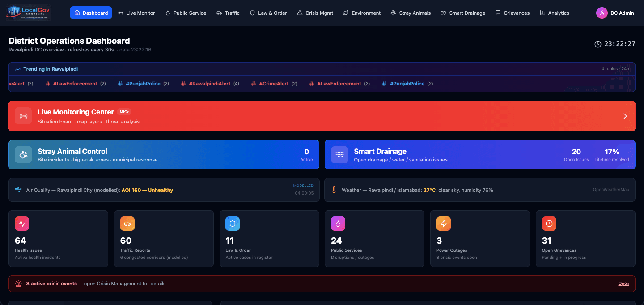The width and height of the screenshot is (644, 305).
Task: Open the Analytics tab
Action: tap(555, 13)
